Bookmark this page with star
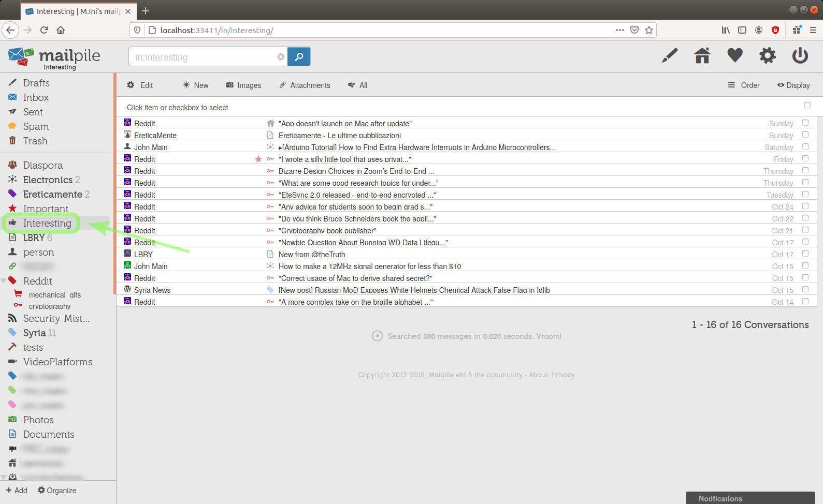This screenshot has height=504, width=823. point(649,30)
